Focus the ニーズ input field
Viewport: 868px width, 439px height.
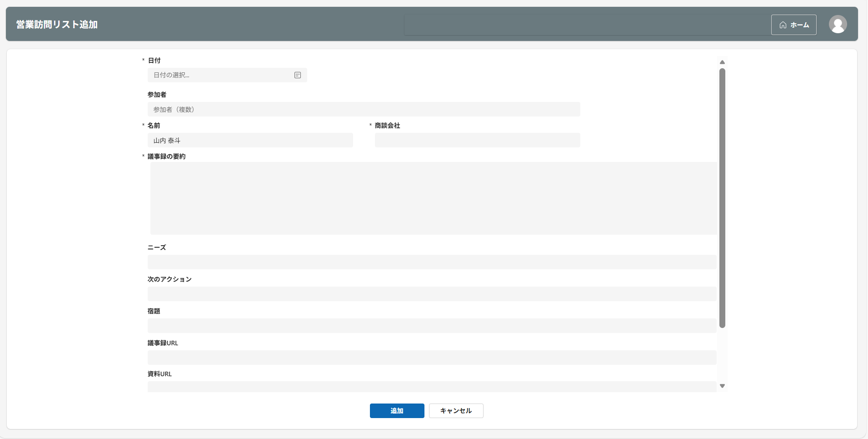[432, 262]
